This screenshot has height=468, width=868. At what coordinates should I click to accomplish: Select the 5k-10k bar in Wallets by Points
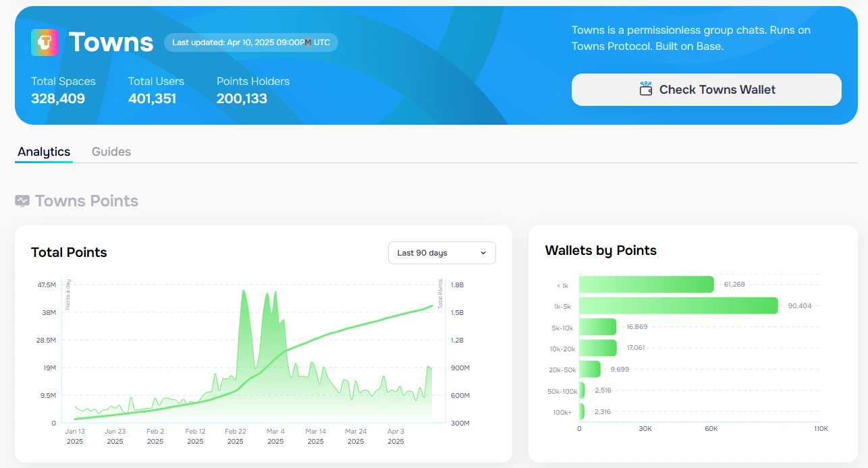(x=597, y=327)
